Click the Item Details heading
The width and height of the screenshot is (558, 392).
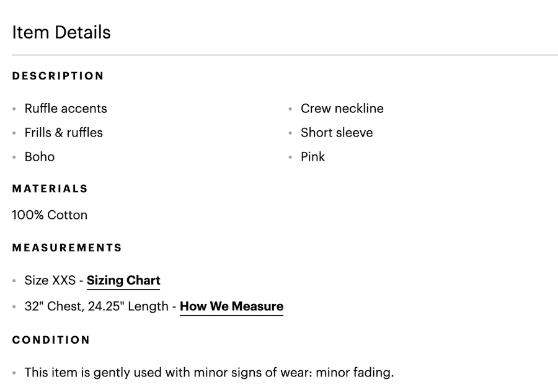[61, 32]
